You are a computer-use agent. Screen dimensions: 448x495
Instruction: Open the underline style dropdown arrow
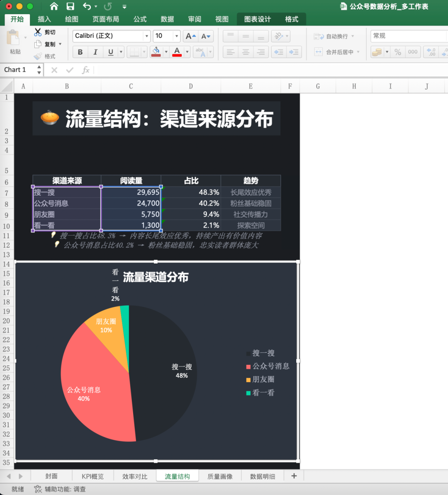121,52
